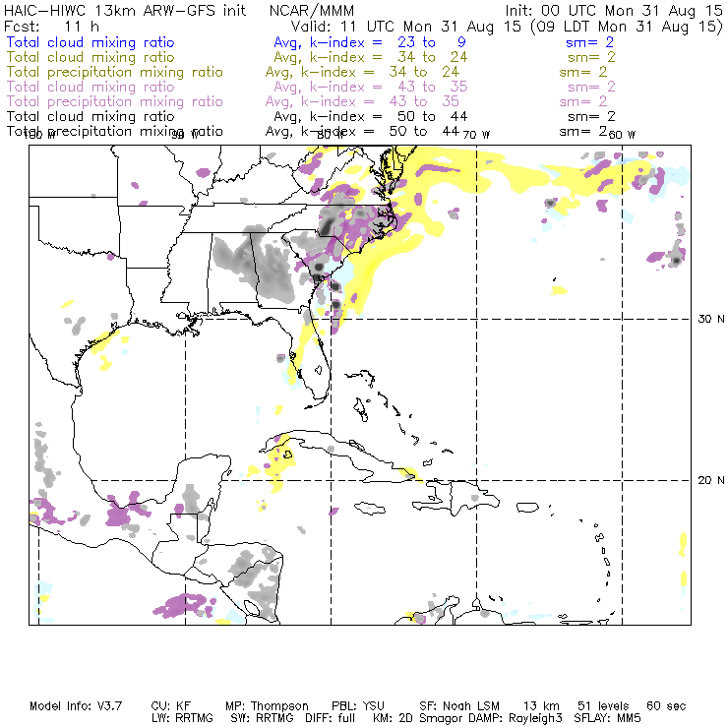Click the 'SF: Noah LSM' label
The width and height of the screenshot is (728, 728).
click(x=459, y=706)
